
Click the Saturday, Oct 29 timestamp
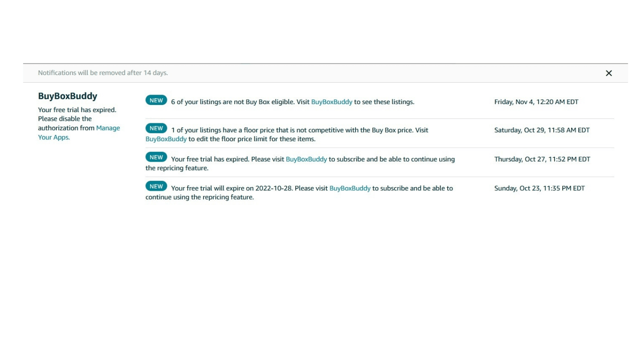pos(542,130)
